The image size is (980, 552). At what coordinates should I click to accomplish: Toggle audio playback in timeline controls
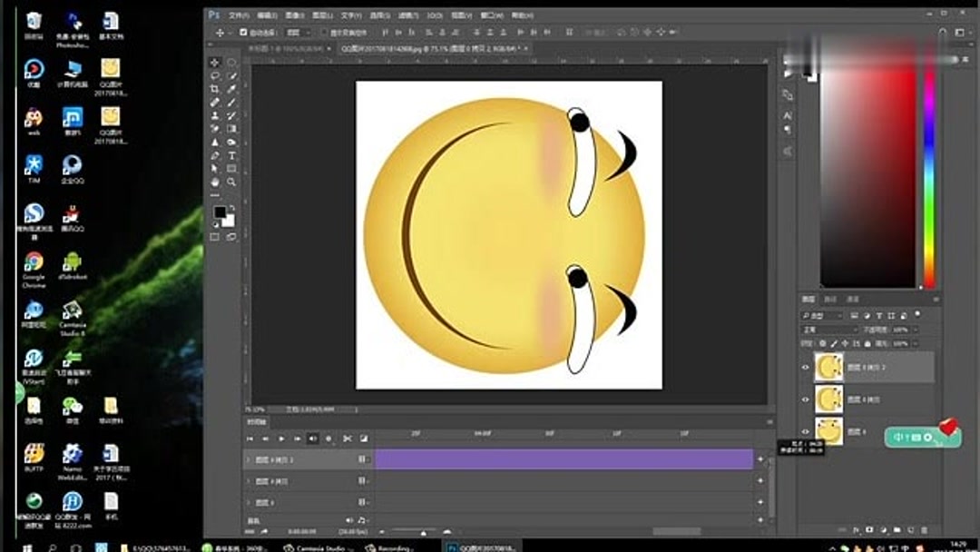312,439
